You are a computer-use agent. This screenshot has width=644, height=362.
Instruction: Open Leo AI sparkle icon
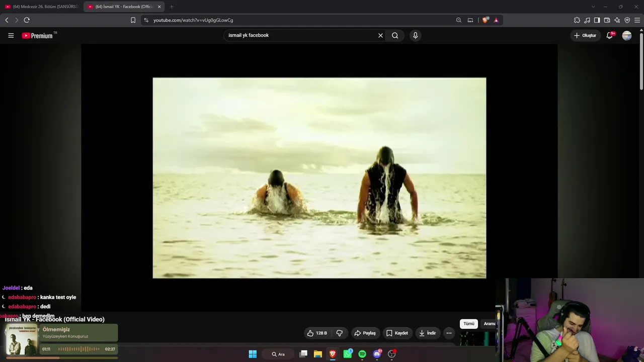pyautogui.click(x=617, y=20)
